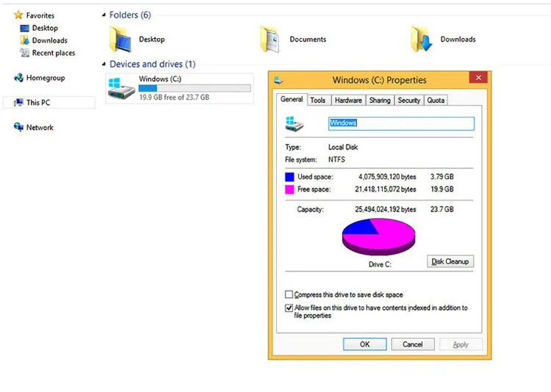Click the 'Windows (C:)' drive label
551x392 pixels.
coord(160,79)
